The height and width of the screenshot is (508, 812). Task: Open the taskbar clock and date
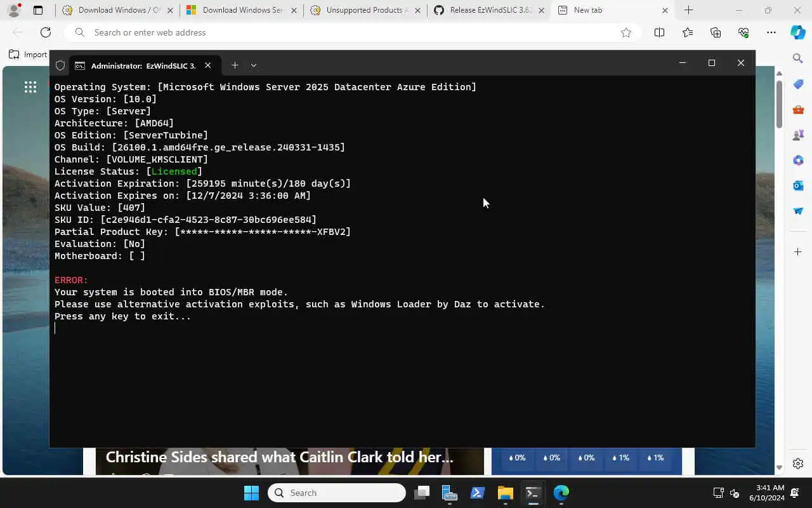point(766,493)
